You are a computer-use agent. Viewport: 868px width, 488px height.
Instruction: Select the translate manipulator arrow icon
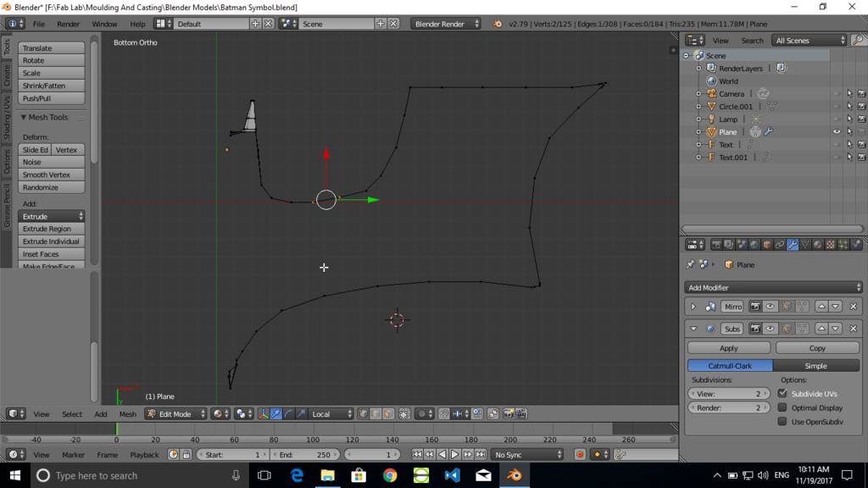275,413
